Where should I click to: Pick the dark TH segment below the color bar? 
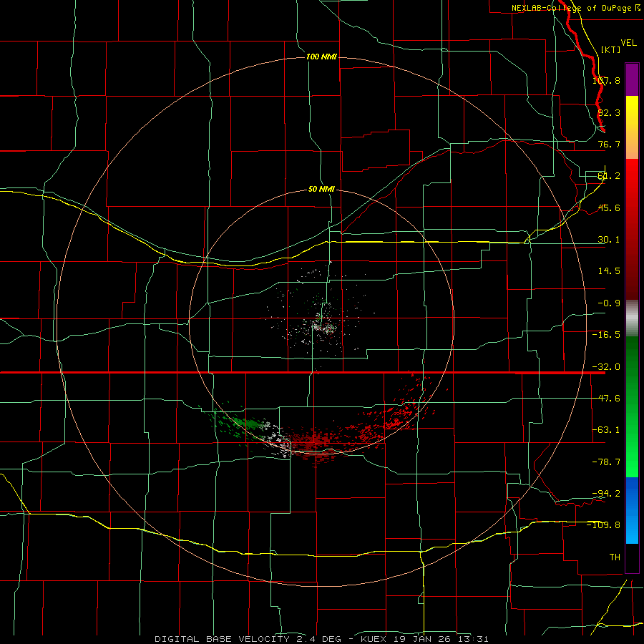pyautogui.click(x=632, y=557)
